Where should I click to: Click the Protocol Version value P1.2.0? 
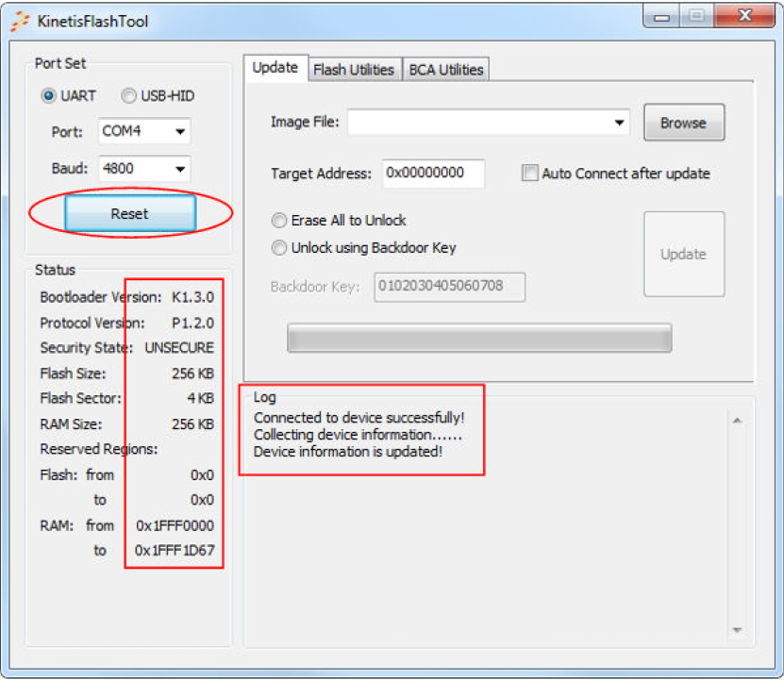pos(193,323)
